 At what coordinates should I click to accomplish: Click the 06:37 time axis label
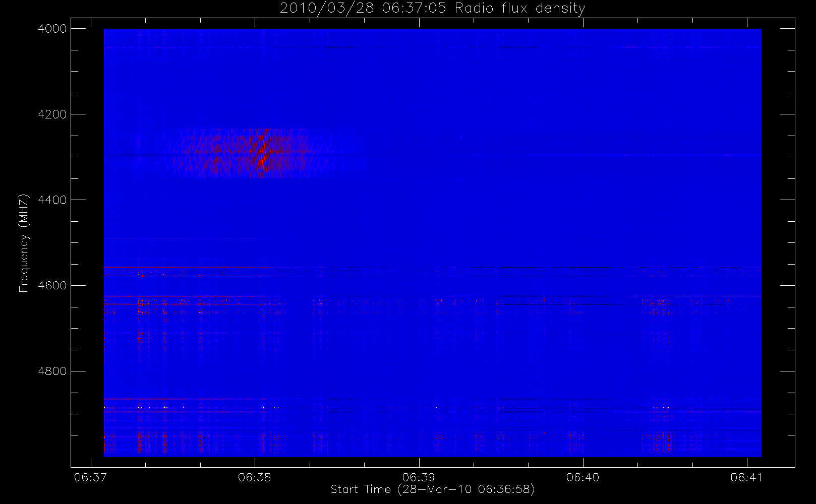91,477
